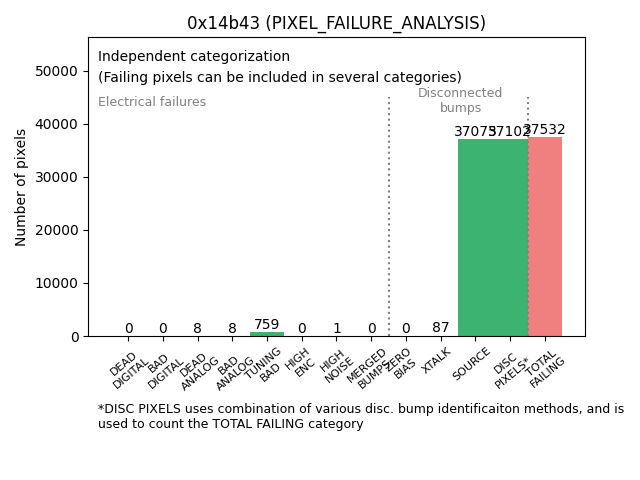640x480 pixels.
Task: Click the HIGH NOISE x-axis label
Action: (335, 367)
